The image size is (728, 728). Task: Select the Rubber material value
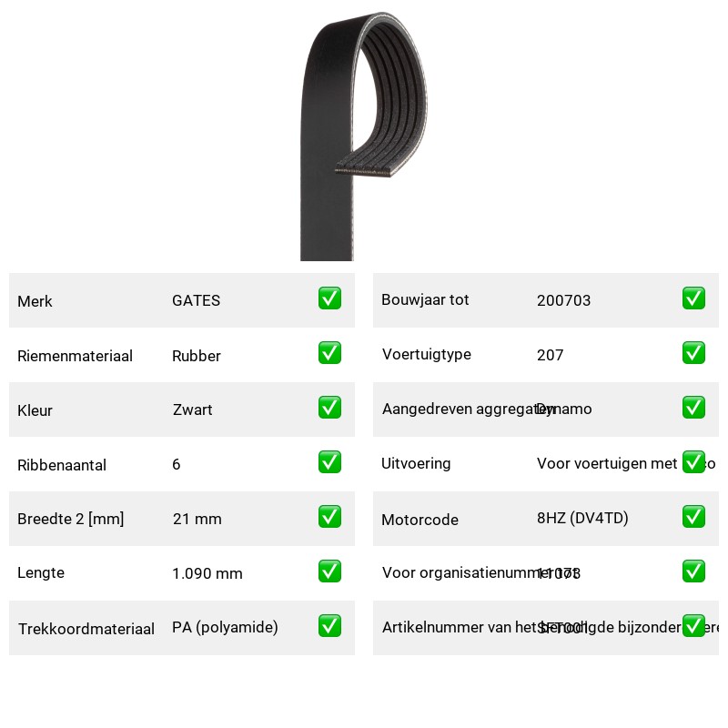tap(196, 356)
